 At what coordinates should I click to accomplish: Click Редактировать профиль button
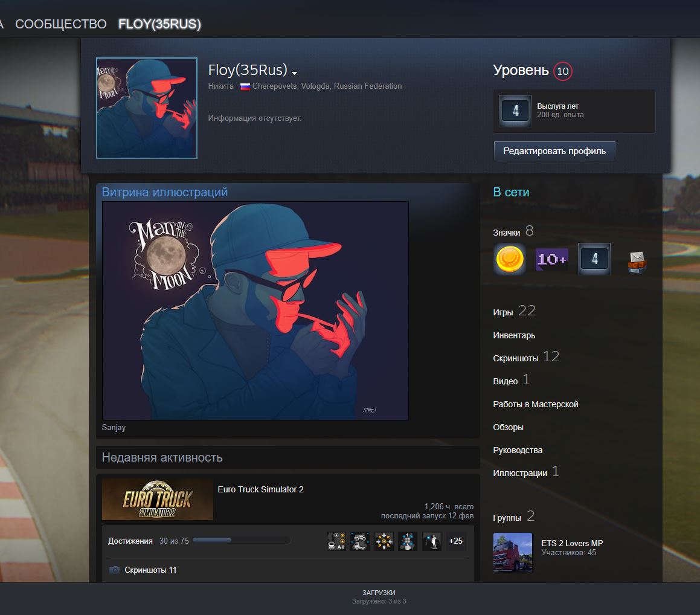point(554,151)
